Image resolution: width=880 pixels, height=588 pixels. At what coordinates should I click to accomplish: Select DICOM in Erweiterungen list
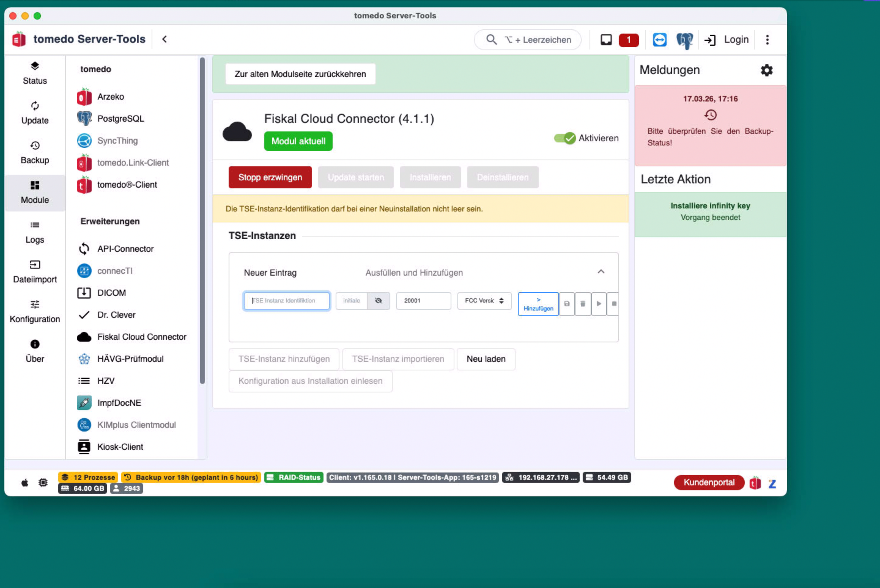coord(111,293)
